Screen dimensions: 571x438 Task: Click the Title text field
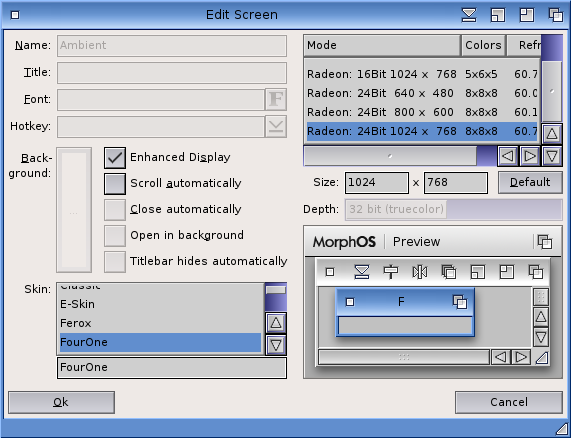point(172,72)
